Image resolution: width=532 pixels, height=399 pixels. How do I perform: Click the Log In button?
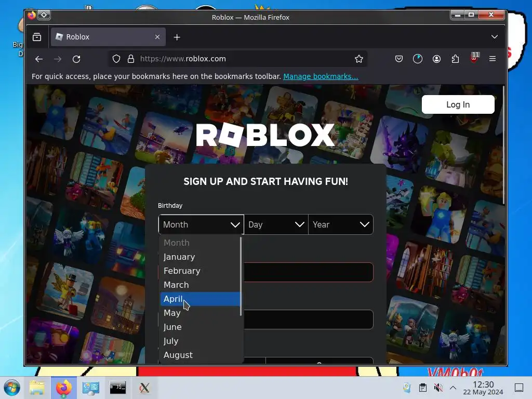point(458,104)
